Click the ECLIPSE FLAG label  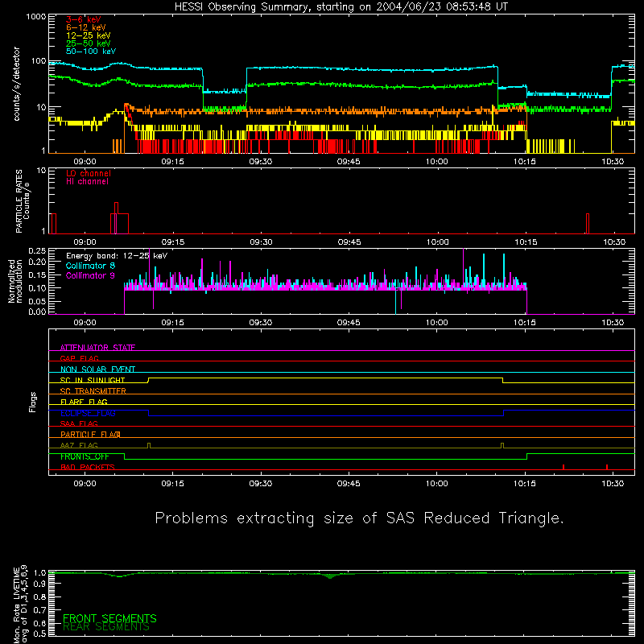(88, 413)
